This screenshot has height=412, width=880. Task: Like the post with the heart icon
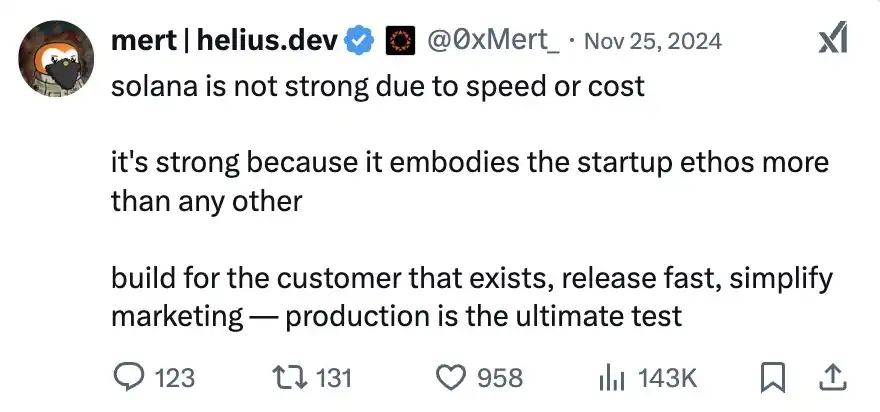[x=453, y=376]
